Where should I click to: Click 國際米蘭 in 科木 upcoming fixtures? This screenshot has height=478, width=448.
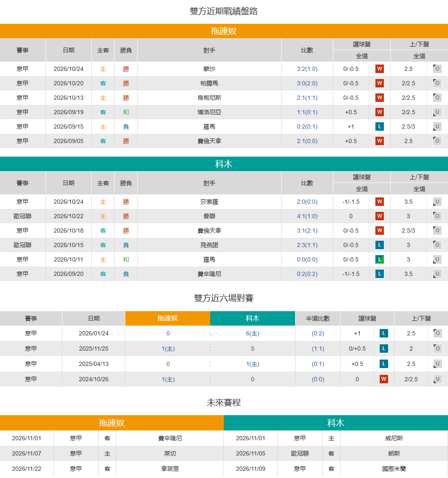coord(394,469)
